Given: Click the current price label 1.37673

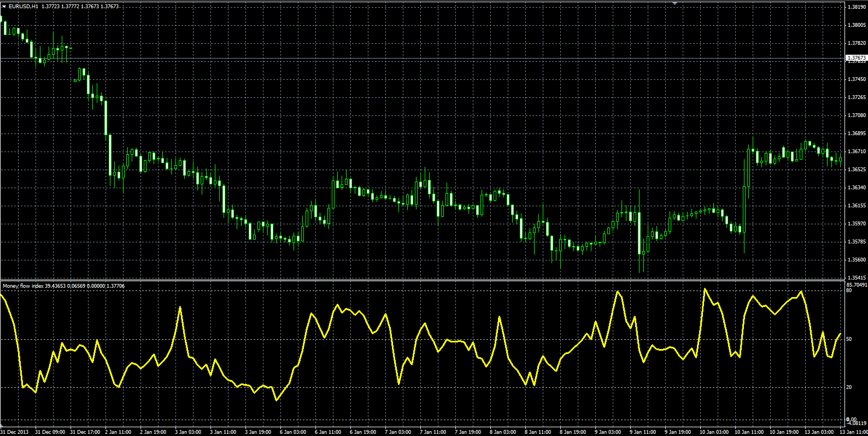Looking at the screenshot, I should 857,57.
